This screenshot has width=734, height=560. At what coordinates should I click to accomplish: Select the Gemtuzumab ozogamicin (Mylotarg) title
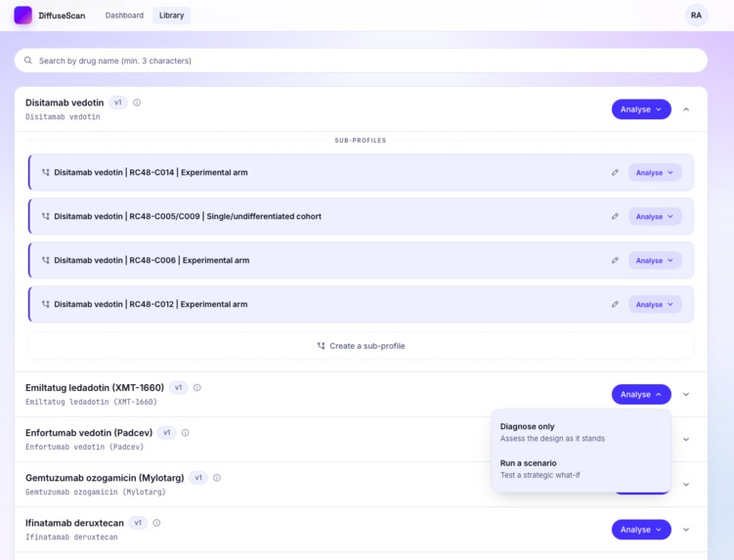(105, 478)
